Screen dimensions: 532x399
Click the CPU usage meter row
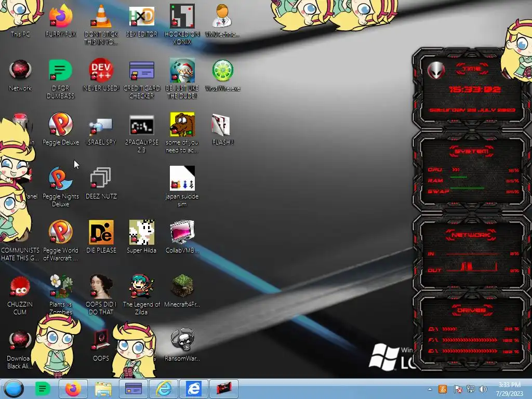click(473, 170)
